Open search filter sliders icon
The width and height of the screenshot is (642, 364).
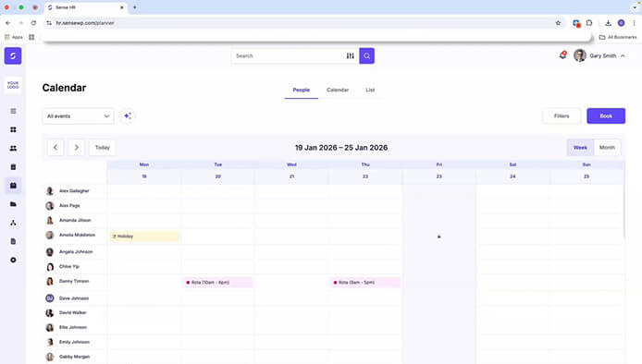coord(350,55)
